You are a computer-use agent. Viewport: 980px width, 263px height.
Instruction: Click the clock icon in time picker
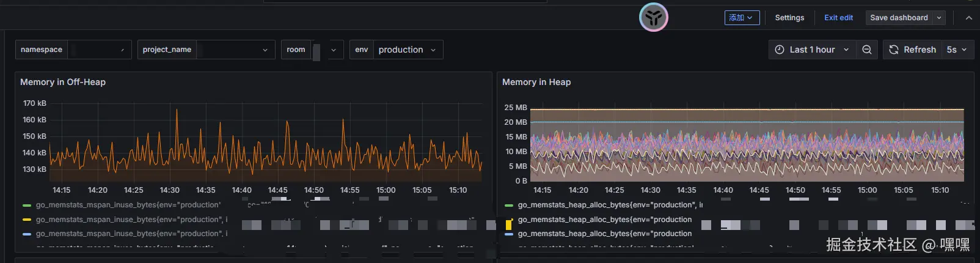[780, 50]
